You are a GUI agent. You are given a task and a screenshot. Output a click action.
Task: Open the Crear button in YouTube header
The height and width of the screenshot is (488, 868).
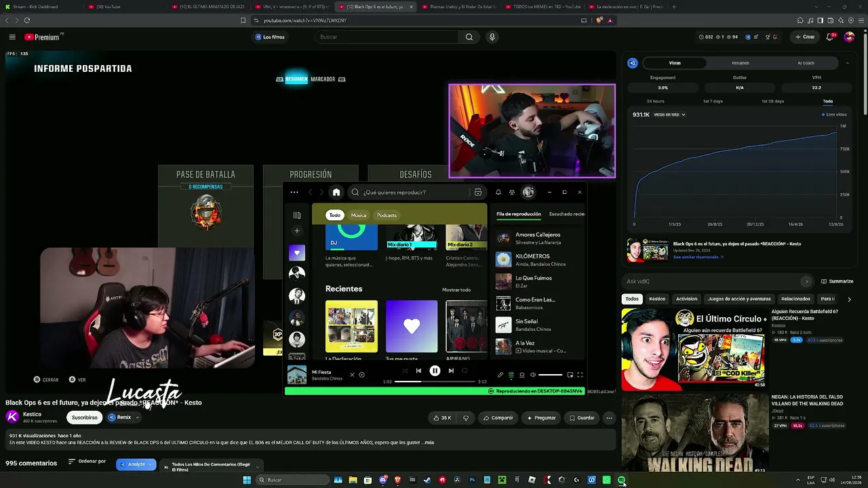pos(805,37)
